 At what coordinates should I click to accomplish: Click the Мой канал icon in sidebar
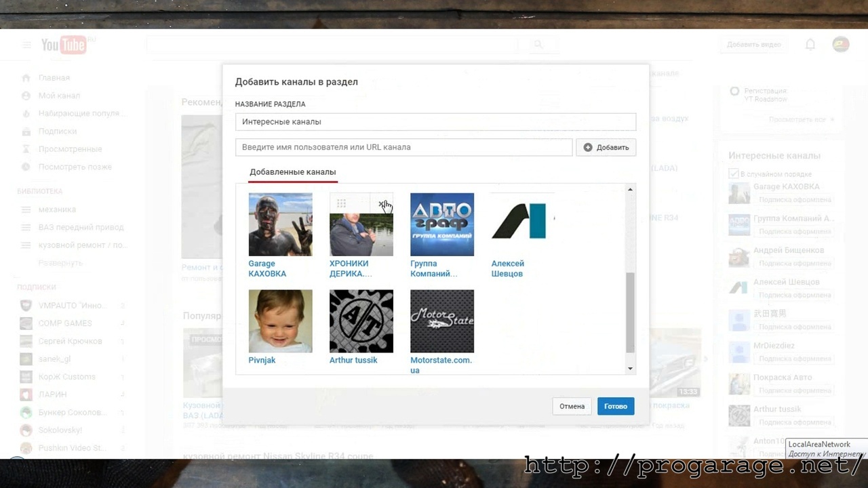(x=26, y=96)
